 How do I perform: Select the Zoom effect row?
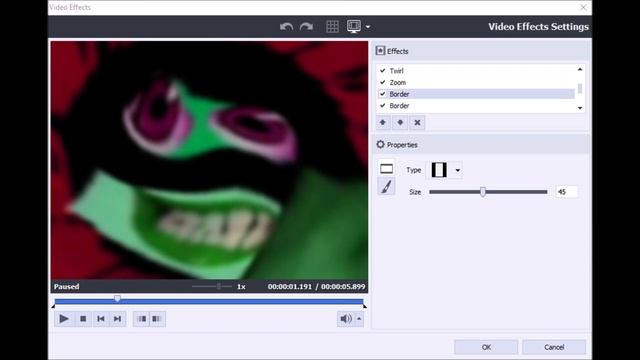476,82
